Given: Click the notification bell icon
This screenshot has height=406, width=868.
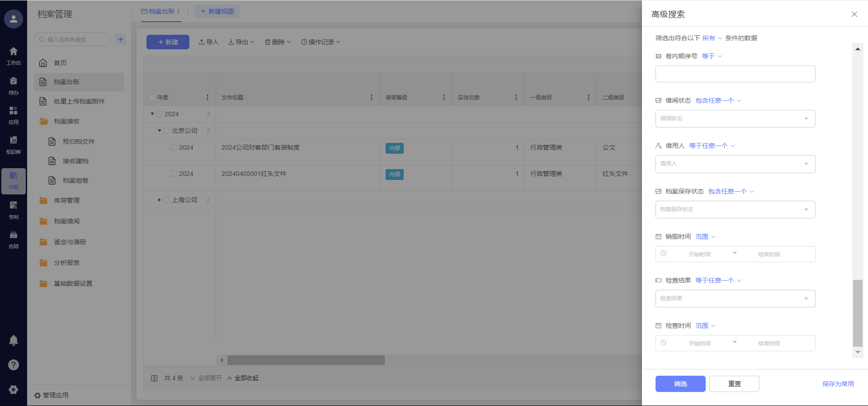Looking at the screenshot, I should point(14,340).
